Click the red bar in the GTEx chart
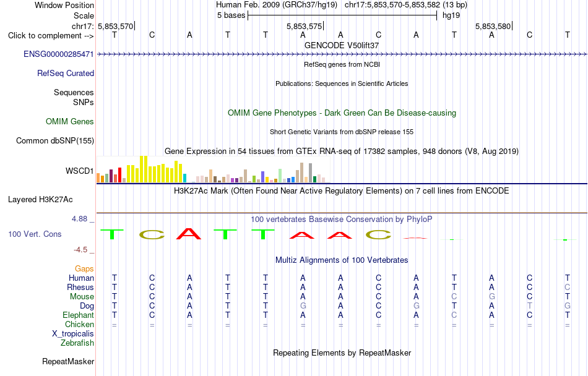This screenshot has width=588, height=376. 119,175
